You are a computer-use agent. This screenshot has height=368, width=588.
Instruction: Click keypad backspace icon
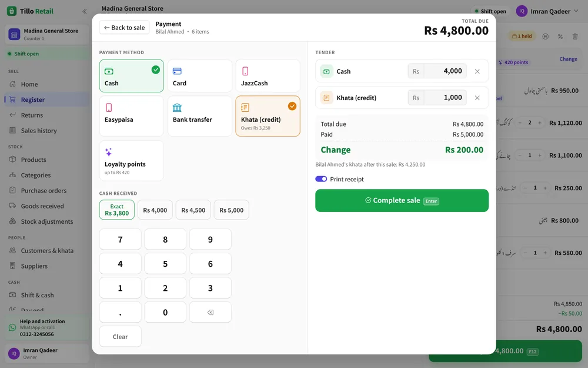pyautogui.click(x=211, y=312)
